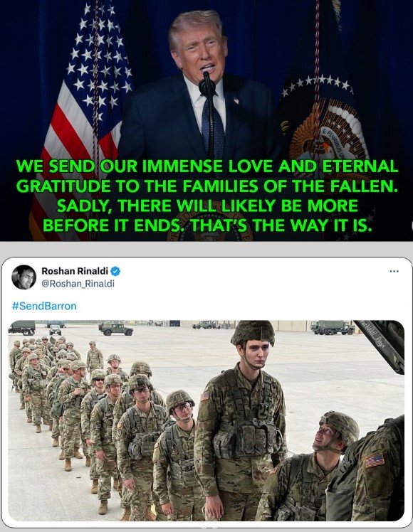Click the green caption line 'WE SEND OUR IMMENSE LOVE'
413x532 pixels.
[207, 166]
